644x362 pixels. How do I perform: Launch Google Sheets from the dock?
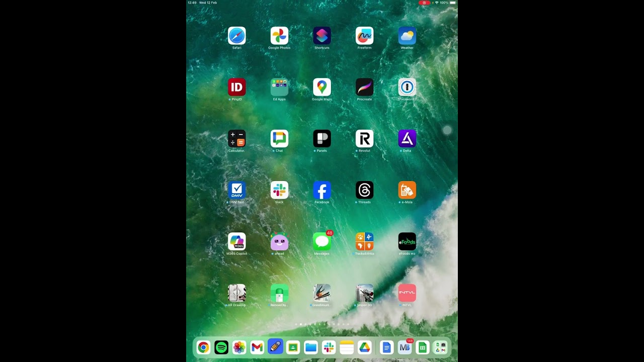coord(423,347)
